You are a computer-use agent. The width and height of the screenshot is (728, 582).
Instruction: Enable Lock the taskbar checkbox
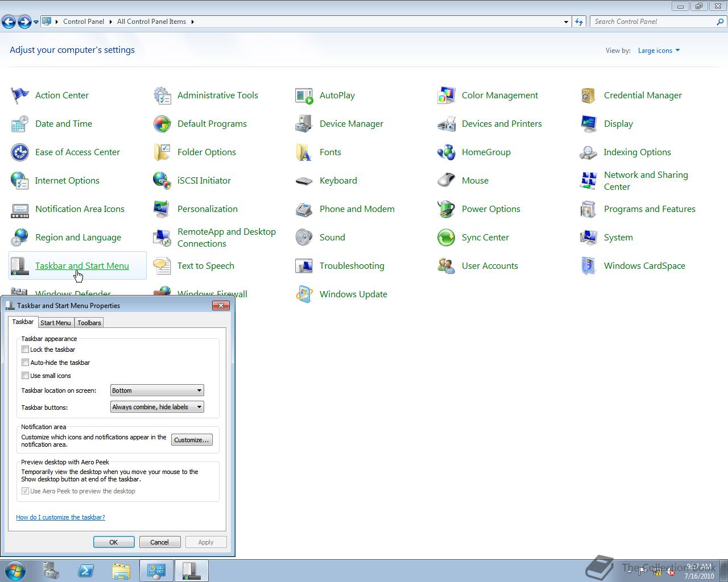25,350
